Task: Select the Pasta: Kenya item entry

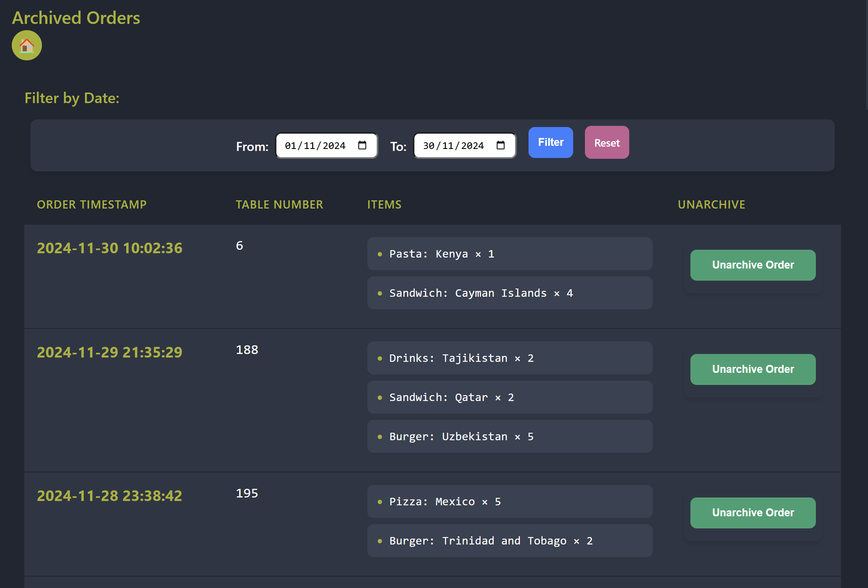Action: coord(510,254)
